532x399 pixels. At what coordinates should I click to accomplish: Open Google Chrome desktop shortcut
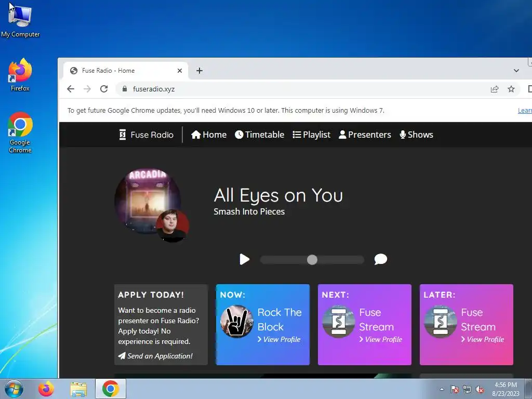[x=20, y=132]
